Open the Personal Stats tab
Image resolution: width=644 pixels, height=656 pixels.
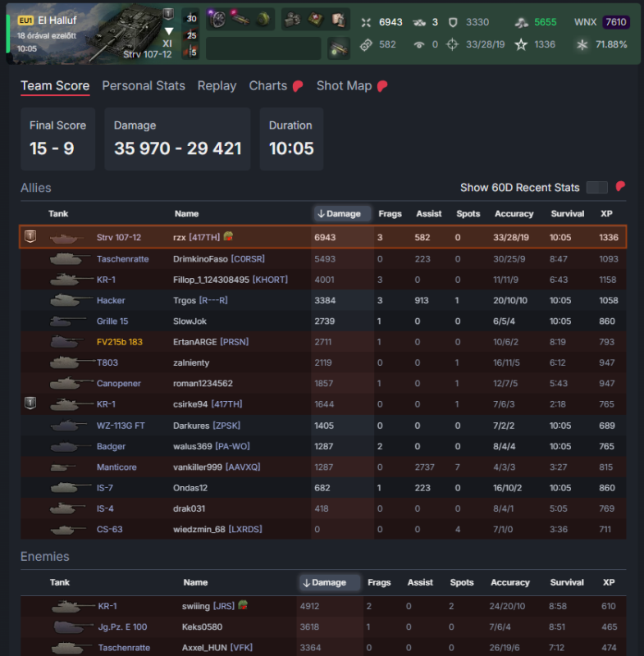[x=144, y=86]
